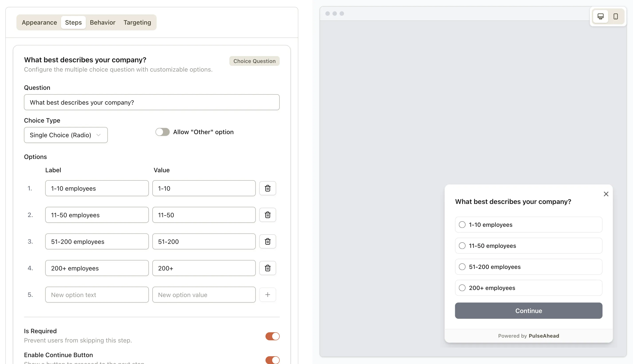Open the Choice Type dropdown
The width and height of the screenshot is (633, 364).
coord(65,135)
